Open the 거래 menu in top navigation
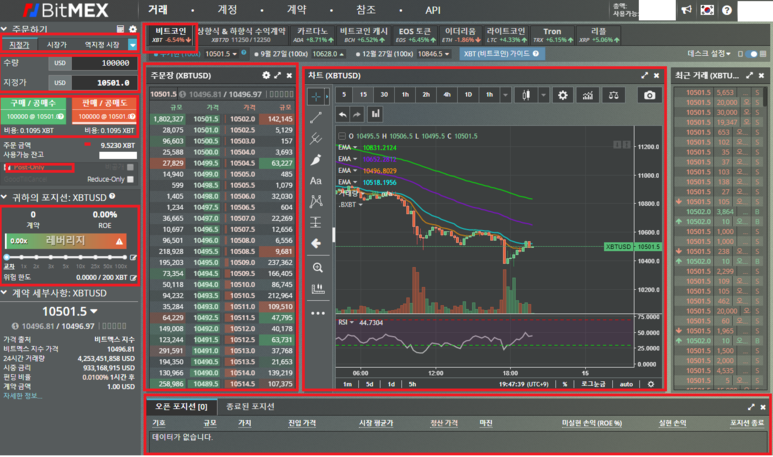Viewport: 773px width, 457px height. click(158, 10)
